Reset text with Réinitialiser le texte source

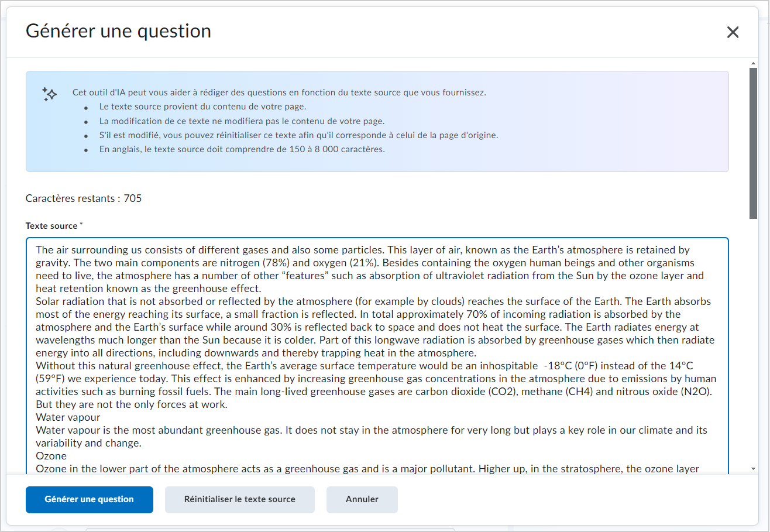point(240,499)
